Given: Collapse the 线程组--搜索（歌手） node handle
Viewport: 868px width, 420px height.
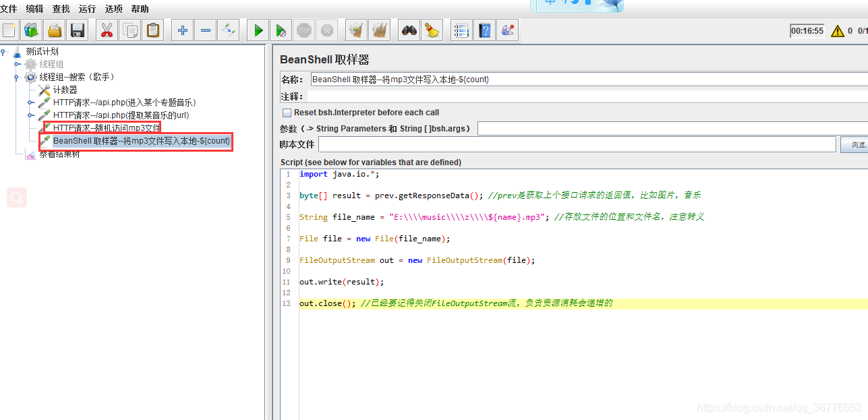Looking at the screenshot, I should pos(18,77).
